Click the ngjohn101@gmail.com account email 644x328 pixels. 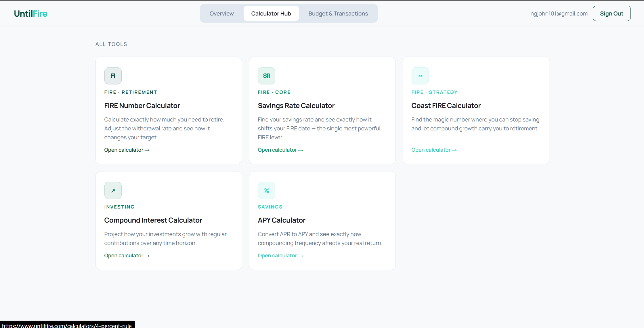tap(559, 13)
